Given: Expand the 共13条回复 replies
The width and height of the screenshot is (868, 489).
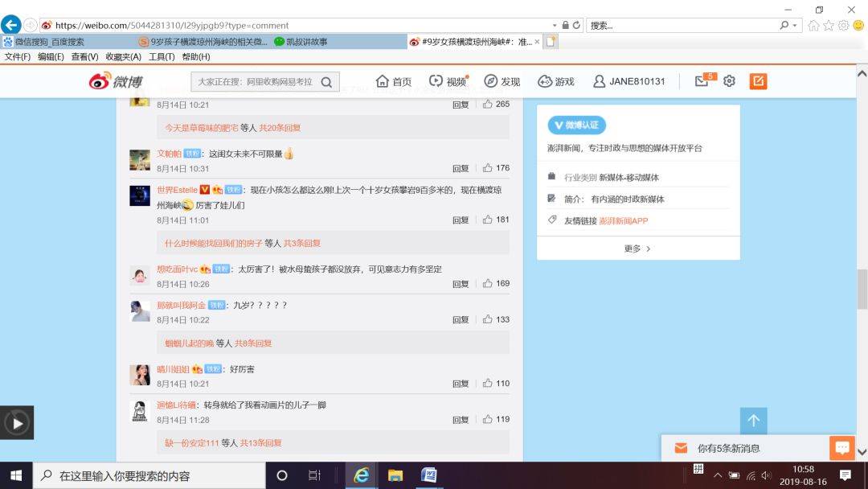Looking at the screenshot, I should click(260, 443).
